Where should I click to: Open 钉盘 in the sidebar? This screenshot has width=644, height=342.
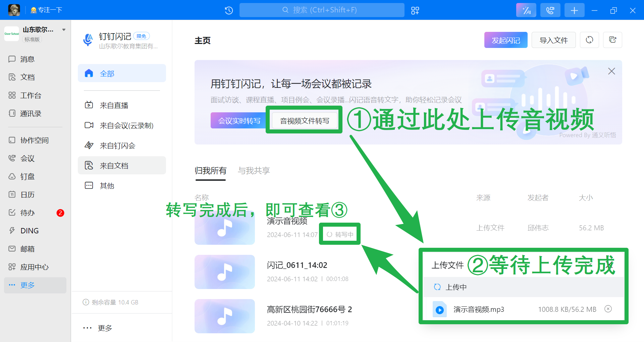tap(35, 176)
